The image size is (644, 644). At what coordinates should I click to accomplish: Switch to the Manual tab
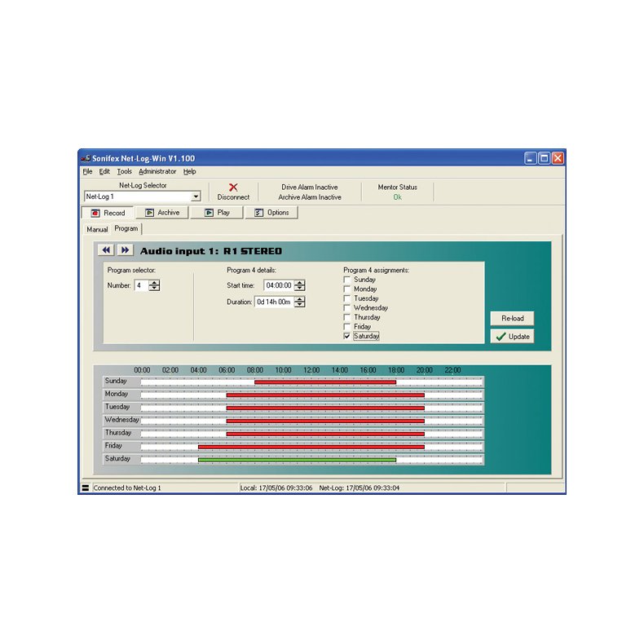[97, 229]
